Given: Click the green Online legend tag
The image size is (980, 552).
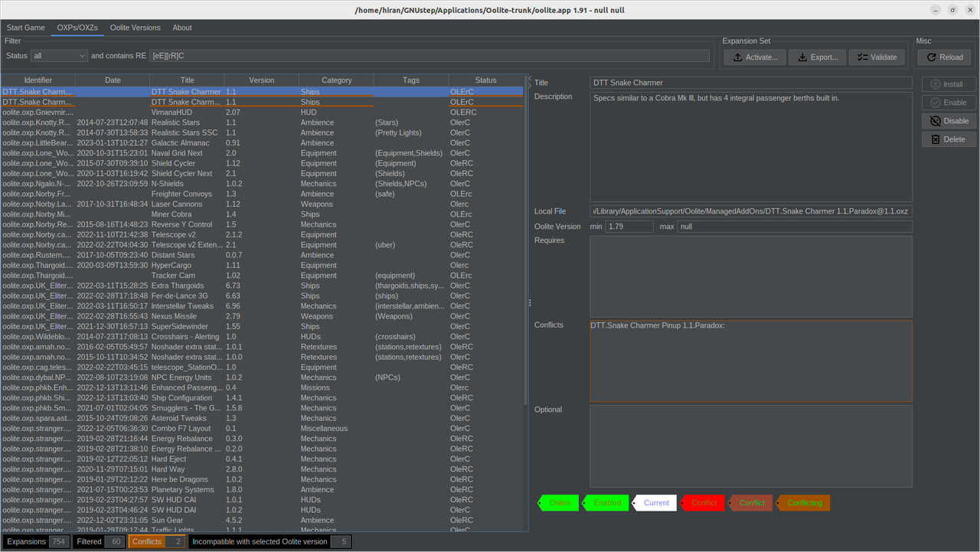Looking at the screenshot, I should [559, 503].
